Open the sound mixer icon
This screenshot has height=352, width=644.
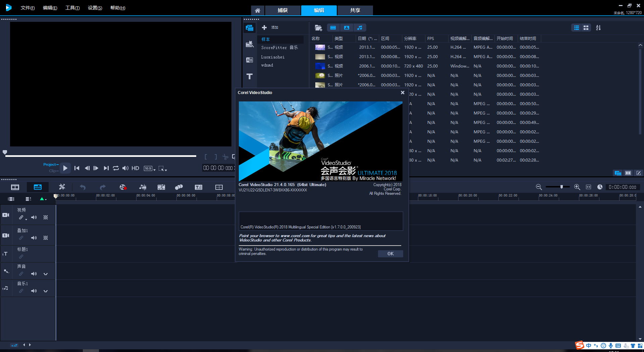(x=143, y=187)
